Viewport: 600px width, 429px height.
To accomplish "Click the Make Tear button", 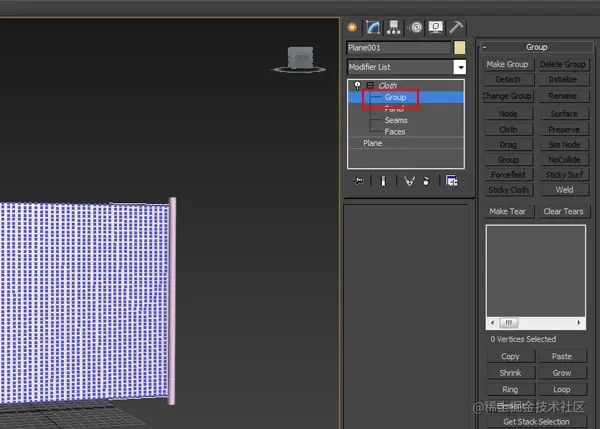I will point(507,211).
